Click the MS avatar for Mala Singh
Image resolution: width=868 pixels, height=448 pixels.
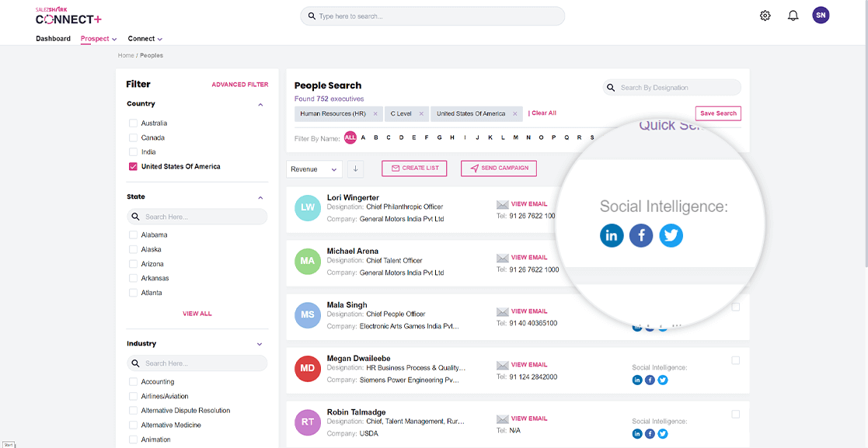(x=308, y=314)
